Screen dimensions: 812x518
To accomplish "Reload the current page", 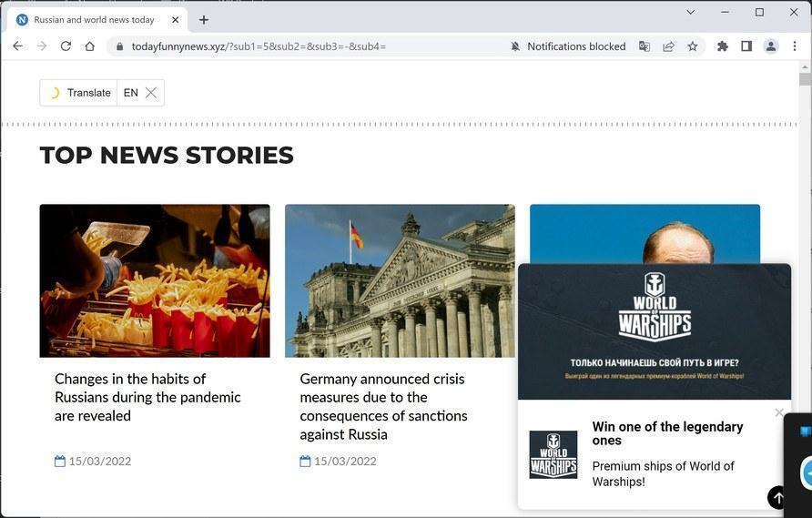I will pos(66,46).
